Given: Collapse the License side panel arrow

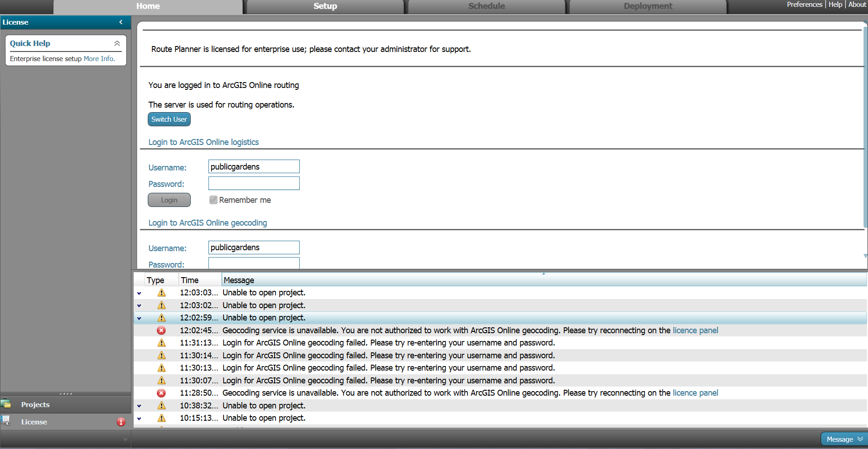Looking at the screenshot, I should coord(121,22).
